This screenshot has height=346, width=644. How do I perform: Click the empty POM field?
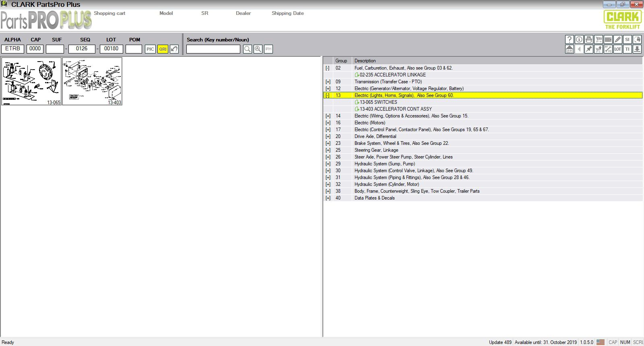(134, 49)
